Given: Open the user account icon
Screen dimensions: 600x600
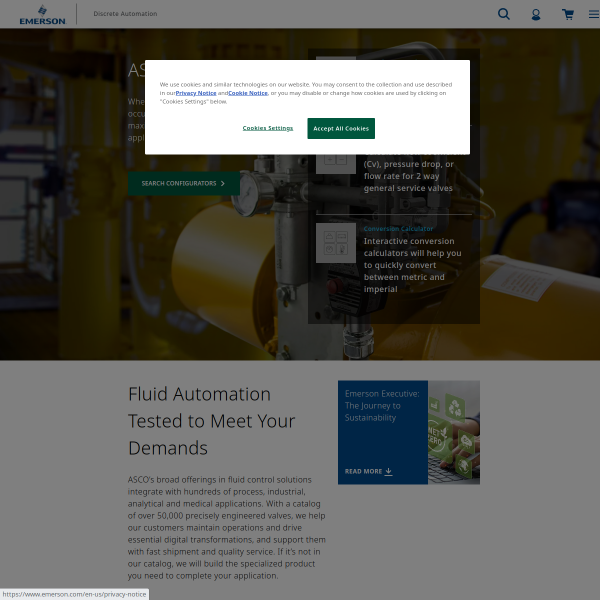Looking at the screenshot, I should point(536,15).
